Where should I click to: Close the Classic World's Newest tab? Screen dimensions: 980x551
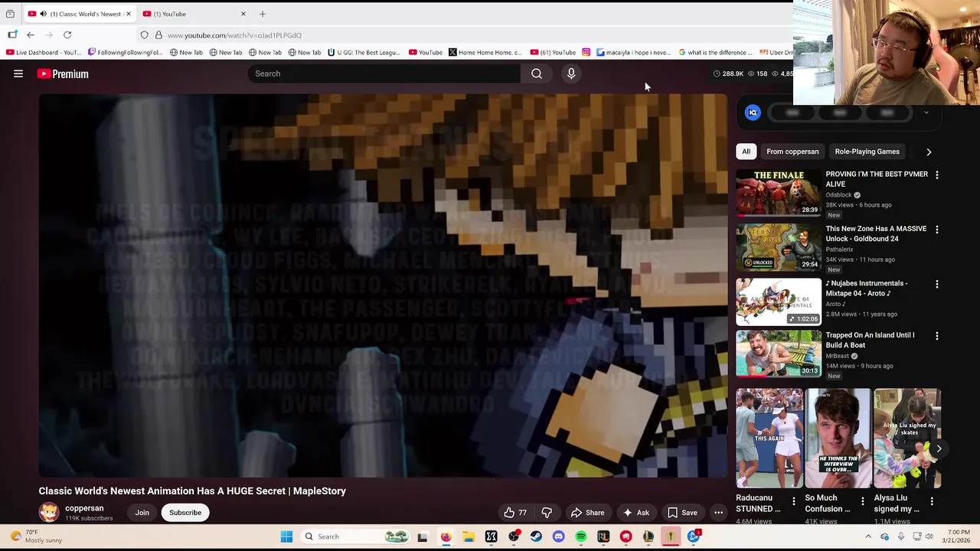pyautogui.click(x=128, y=14)
